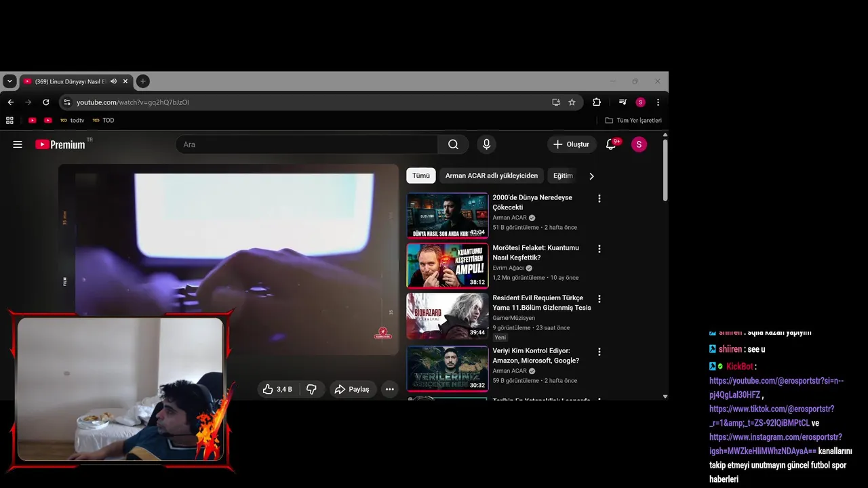Screen dimensions: 868x488
Task: Open options for 2000'de Dünya Neredeyse video
Action: 599,199
